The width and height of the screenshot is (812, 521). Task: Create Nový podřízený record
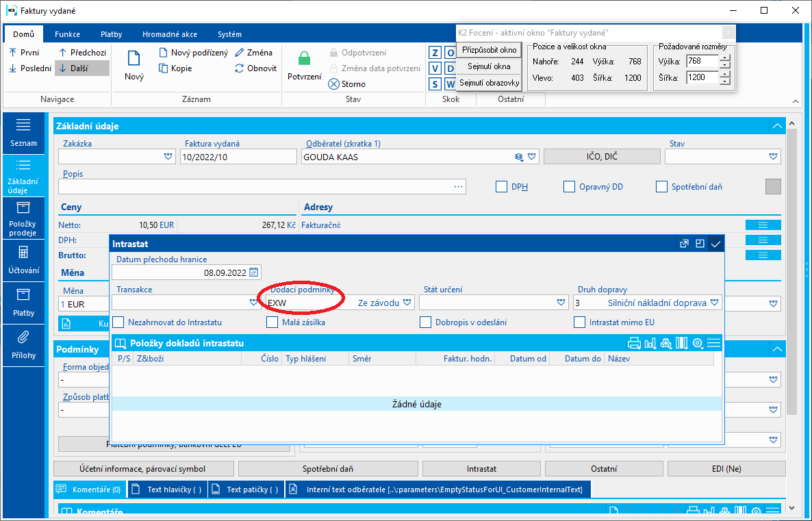(x=193, y=52)
